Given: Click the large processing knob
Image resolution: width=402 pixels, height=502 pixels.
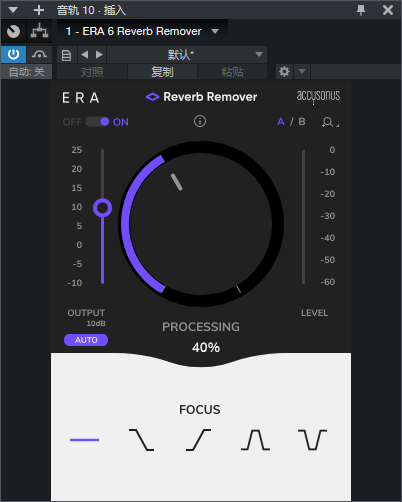Looking at the screenshot, I should (x=201, y=224).
